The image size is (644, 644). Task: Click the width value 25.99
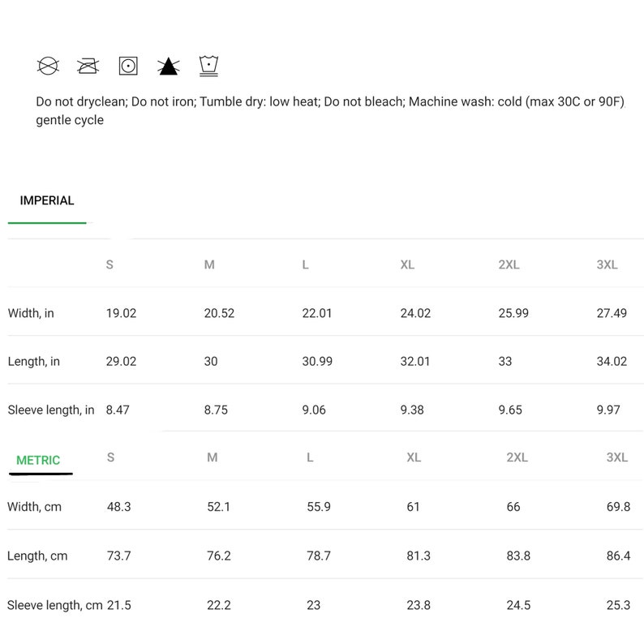(513, 313)
